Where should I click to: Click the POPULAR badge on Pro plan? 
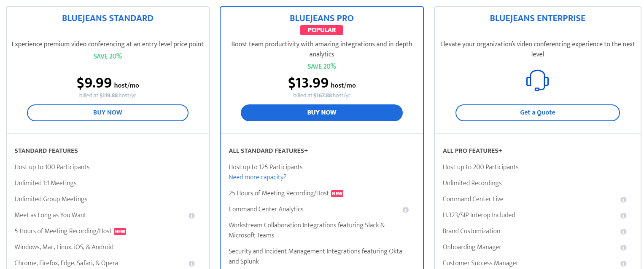pos(322,30)
